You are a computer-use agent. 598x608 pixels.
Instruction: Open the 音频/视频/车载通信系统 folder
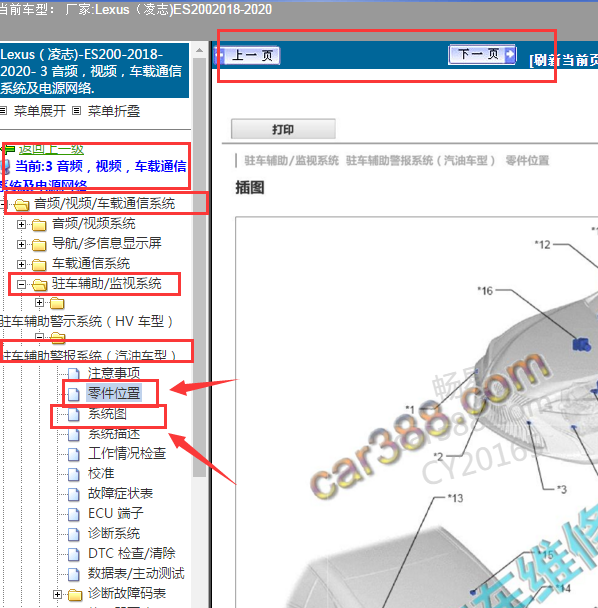click(105, 203)
